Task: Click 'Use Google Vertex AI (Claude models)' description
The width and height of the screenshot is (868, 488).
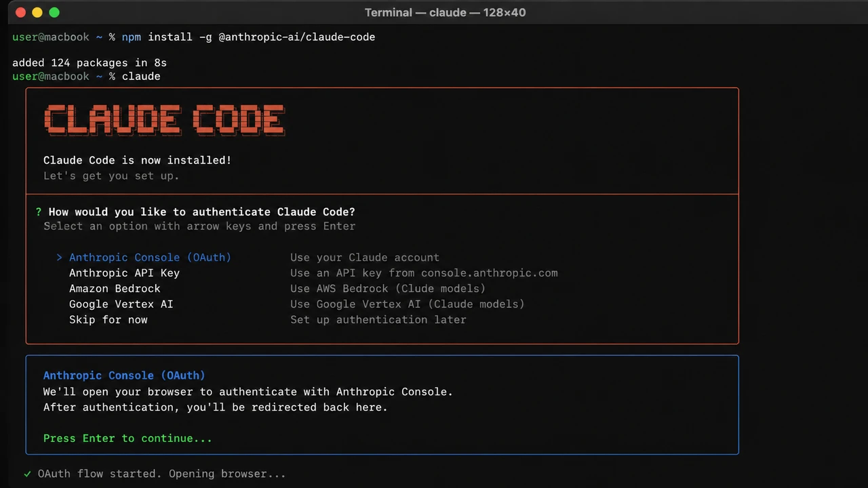Action: pos(408,304)
